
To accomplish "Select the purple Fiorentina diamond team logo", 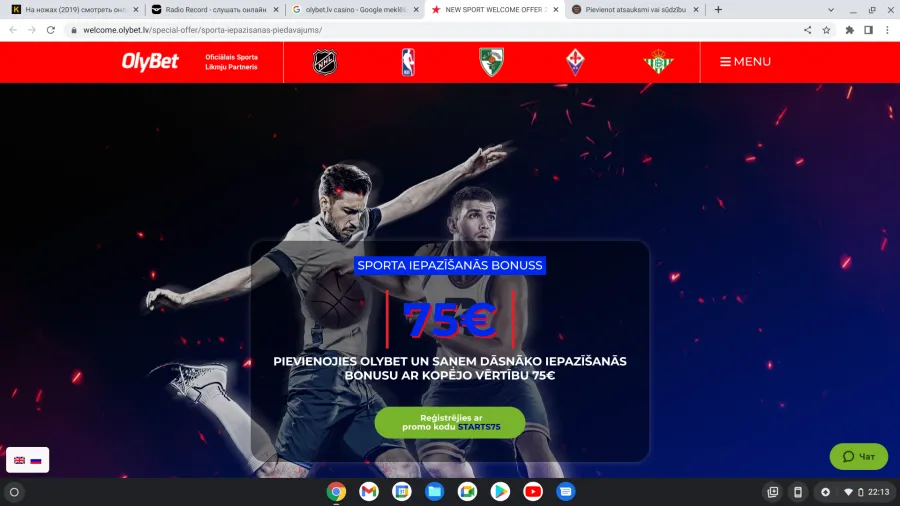I will click(x=575, y=62).
